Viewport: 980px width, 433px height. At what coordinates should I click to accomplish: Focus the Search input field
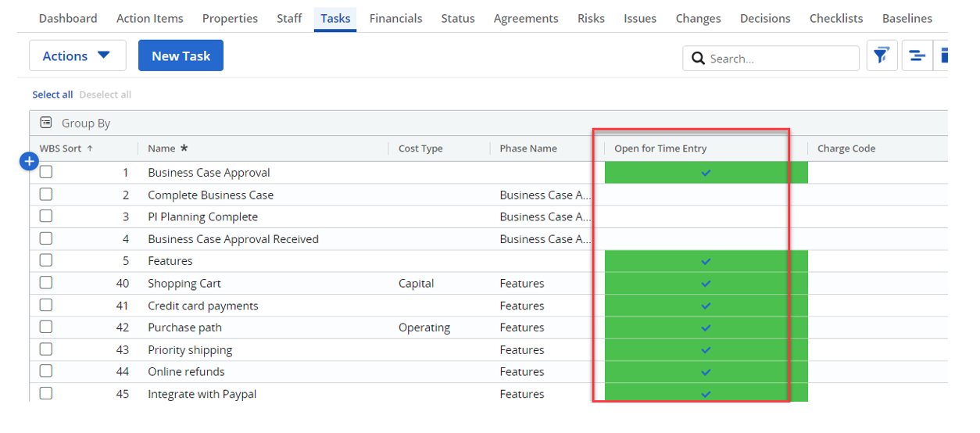[771, 59]
